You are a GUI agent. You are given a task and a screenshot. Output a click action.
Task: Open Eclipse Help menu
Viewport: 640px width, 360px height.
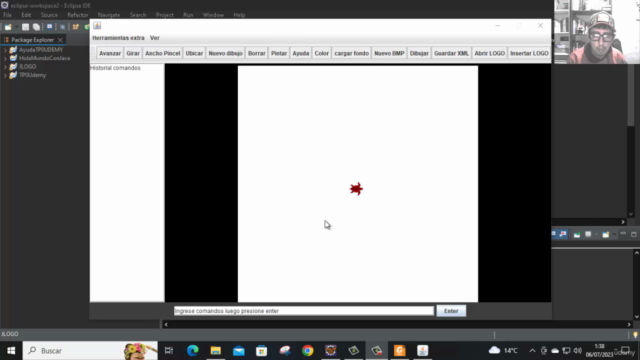(239, 15)
